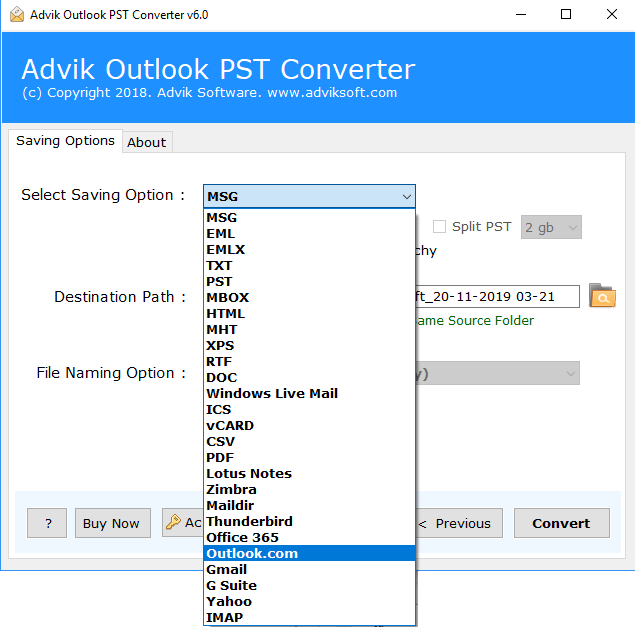Open the File Naming Option dropdown

(x=497, y=373)
